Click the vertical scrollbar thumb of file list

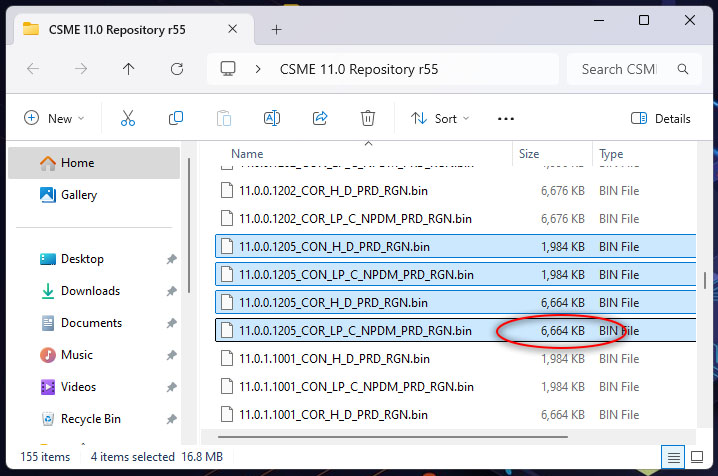point(705,280)
